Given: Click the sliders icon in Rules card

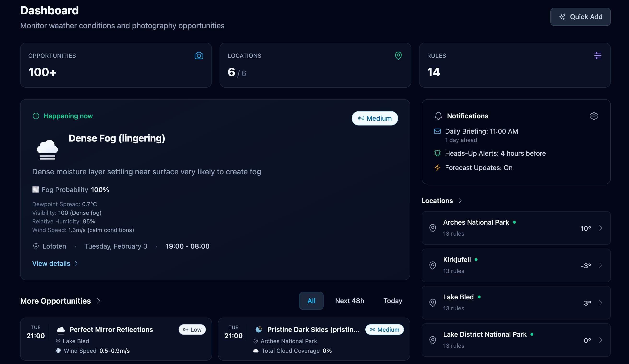Looking at the screenshot, I should (597, 56).
